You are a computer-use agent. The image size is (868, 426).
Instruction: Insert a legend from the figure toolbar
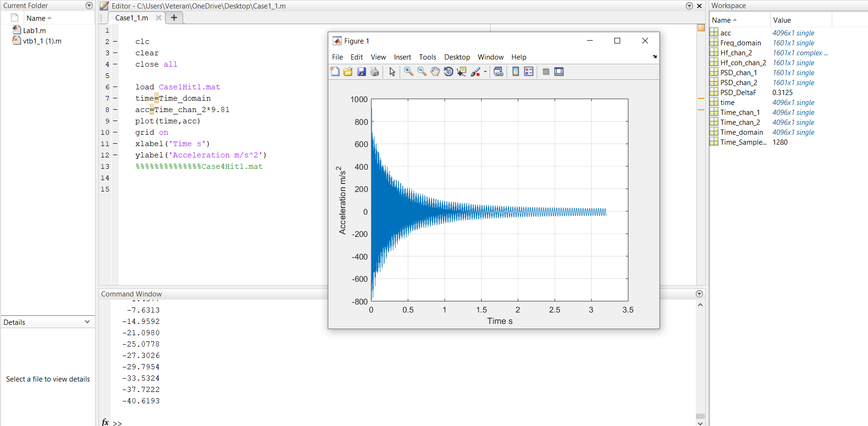pyautogui.click(x=528, y=71)
